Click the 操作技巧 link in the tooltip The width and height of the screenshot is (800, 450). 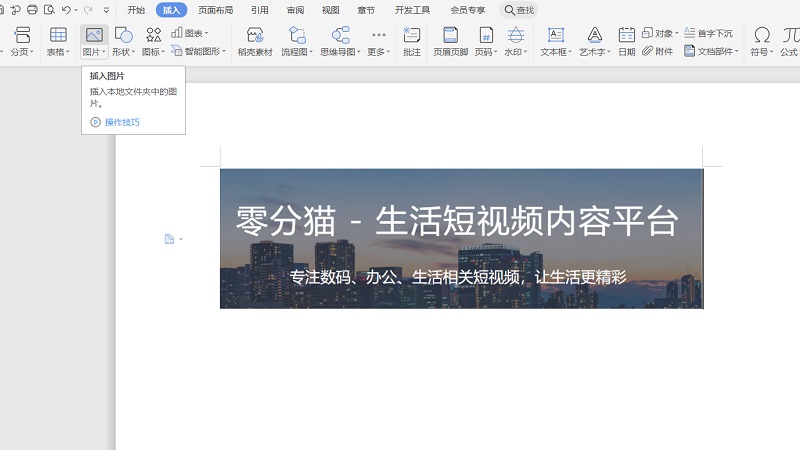[122, 122]
